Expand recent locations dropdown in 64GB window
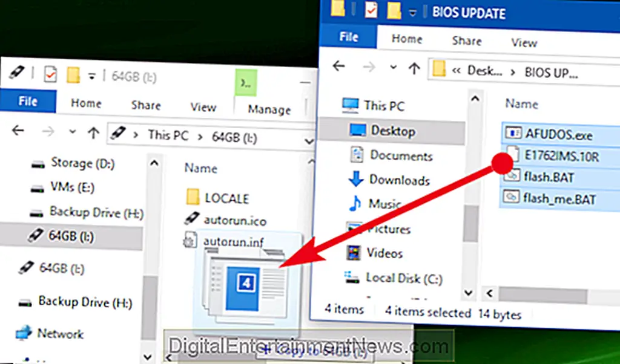Viewport: 620px width, 364px height. [73, 131]
